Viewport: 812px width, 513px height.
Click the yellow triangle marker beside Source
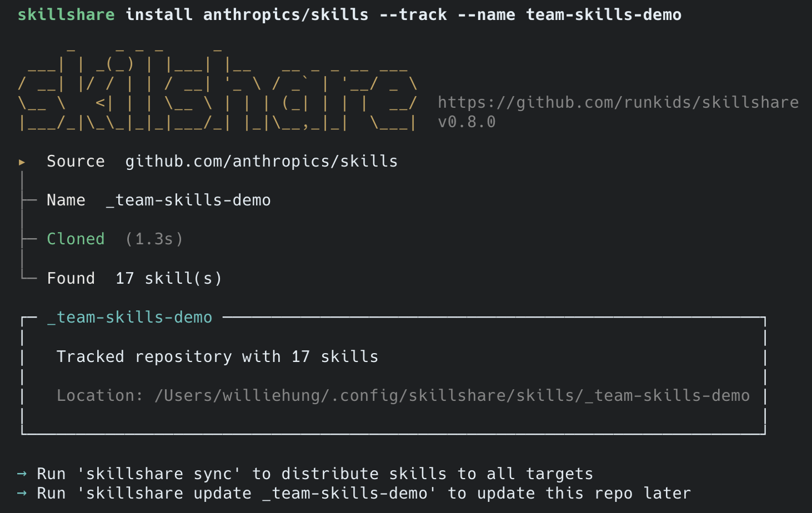(x=22, y=162)
